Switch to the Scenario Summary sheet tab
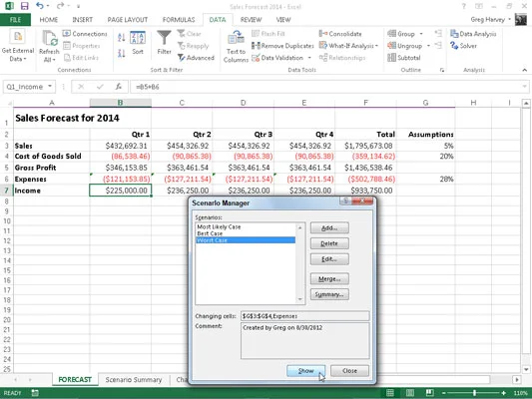532x399 pixels. pos(134,380)
